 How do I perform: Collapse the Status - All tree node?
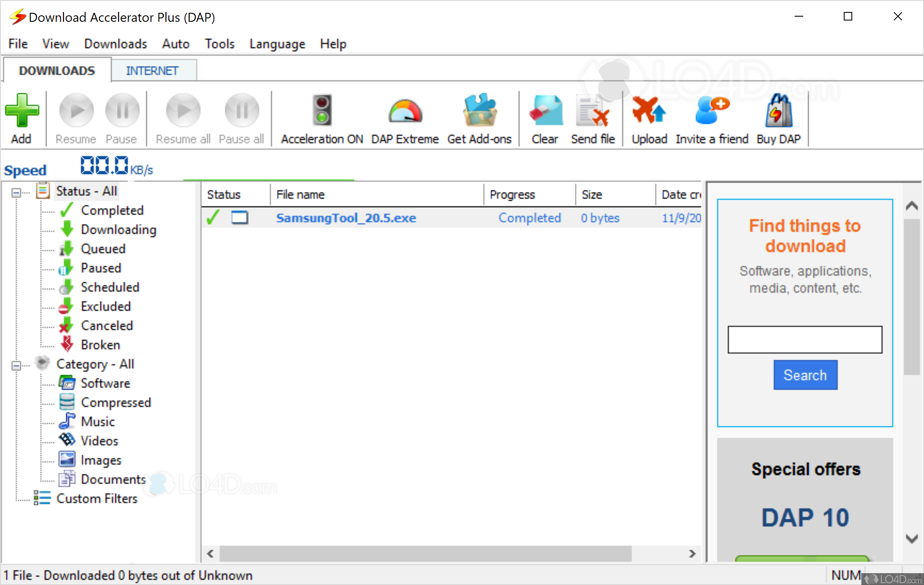coord(16,193)
